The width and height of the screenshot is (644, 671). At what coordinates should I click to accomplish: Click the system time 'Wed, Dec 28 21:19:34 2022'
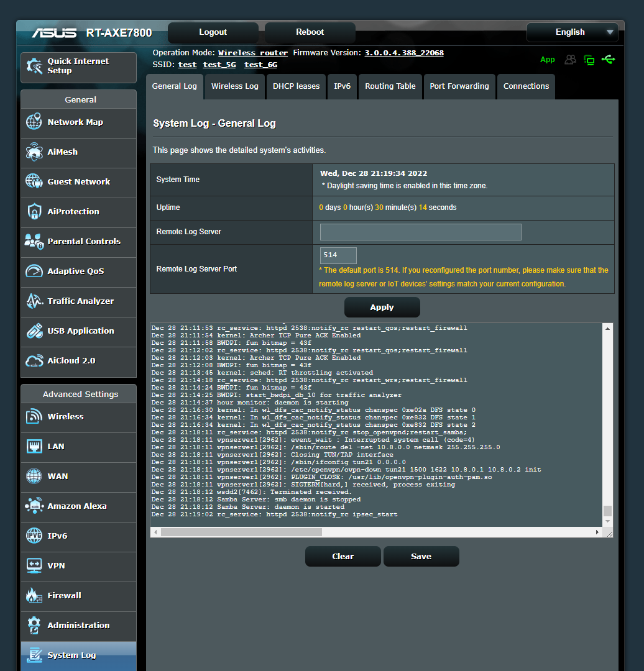tap(374, 173)
